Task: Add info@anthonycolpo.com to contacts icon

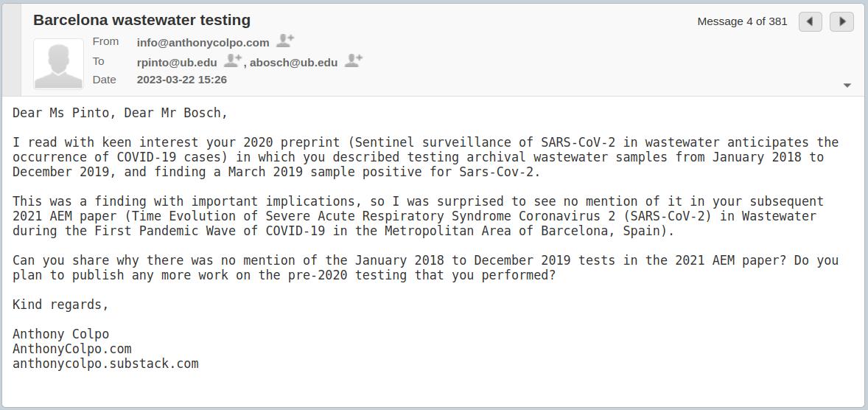Action: (285, 41)
